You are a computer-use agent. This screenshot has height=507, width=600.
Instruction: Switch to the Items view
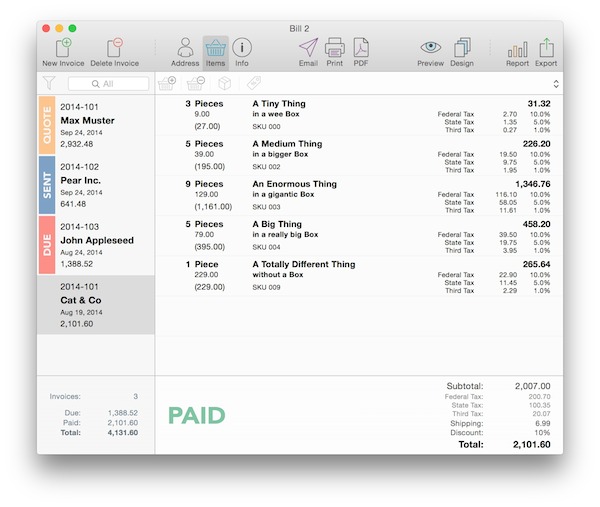(x=215, y=47)
